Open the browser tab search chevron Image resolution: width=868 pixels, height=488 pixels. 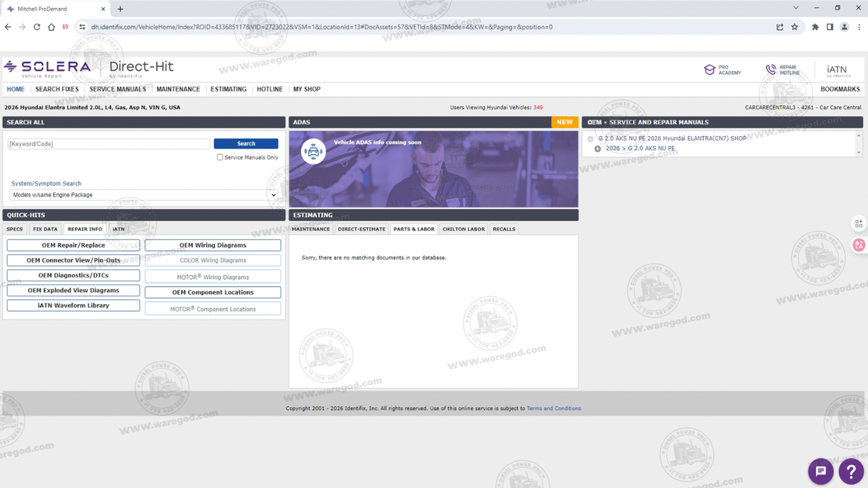tap(796, 8)
